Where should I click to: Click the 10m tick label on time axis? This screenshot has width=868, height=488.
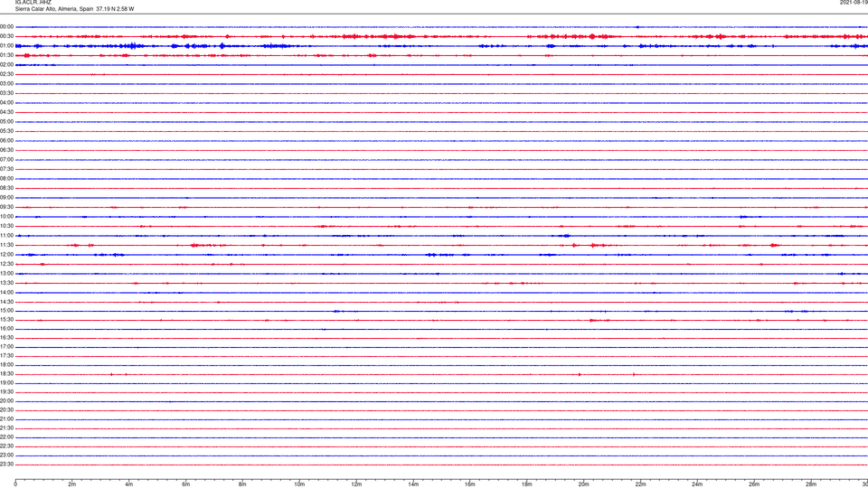pos(299,484)
